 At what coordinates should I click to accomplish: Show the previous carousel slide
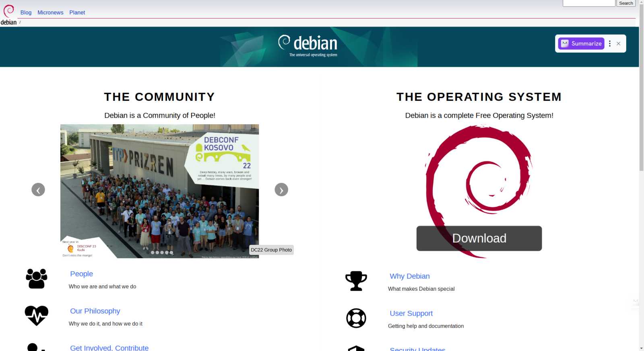click(x=38, y=189)
